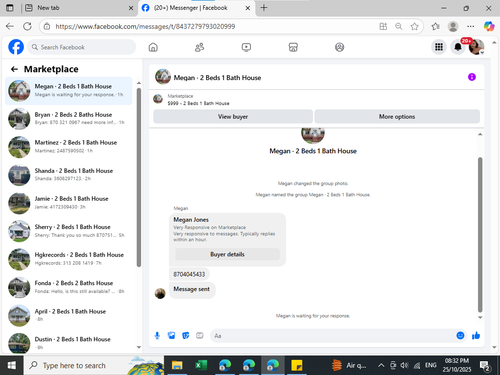
Task: Click the listing thumbnail next to $999
Action: (158, 99)
